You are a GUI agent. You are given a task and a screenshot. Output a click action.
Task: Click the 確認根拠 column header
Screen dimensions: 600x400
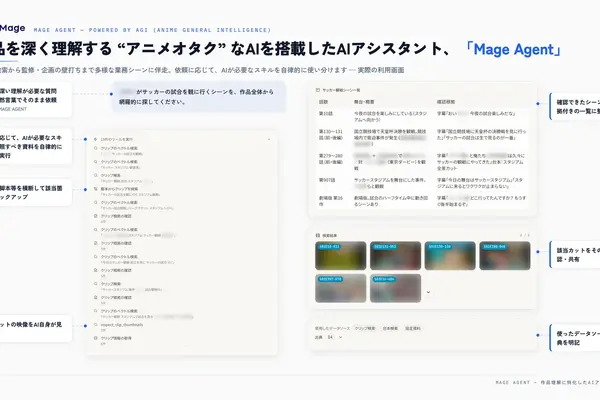click(446, 102)
